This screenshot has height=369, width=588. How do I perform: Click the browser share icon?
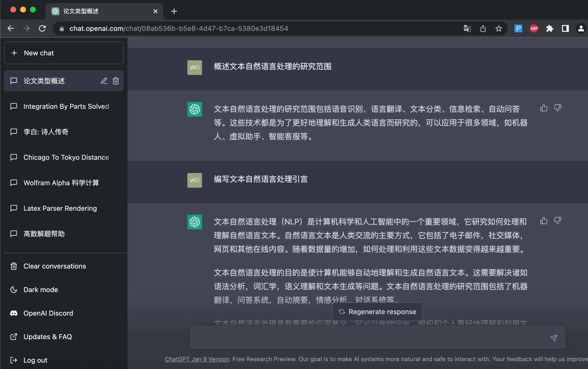483,28
